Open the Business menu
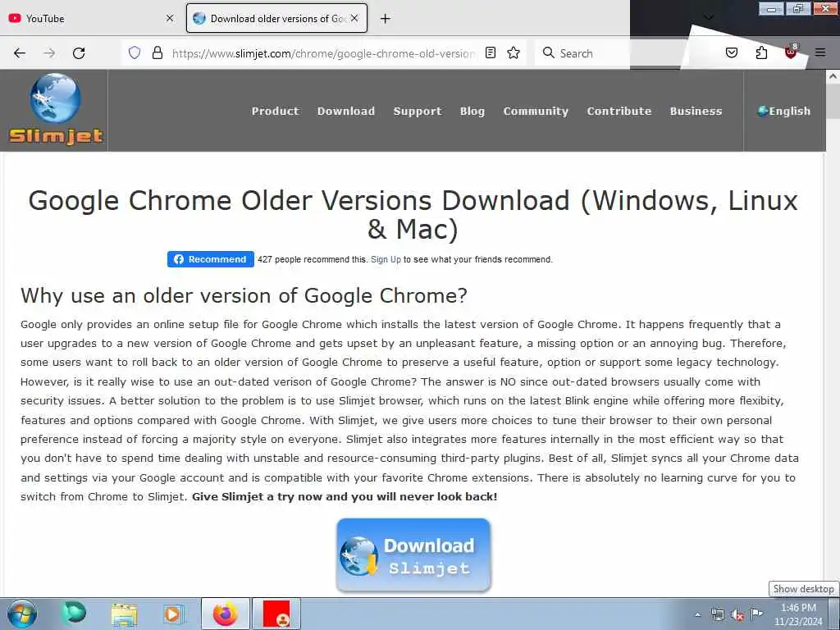Image resolution: width=840 pixels, height=630 pixels. [696, 111]
